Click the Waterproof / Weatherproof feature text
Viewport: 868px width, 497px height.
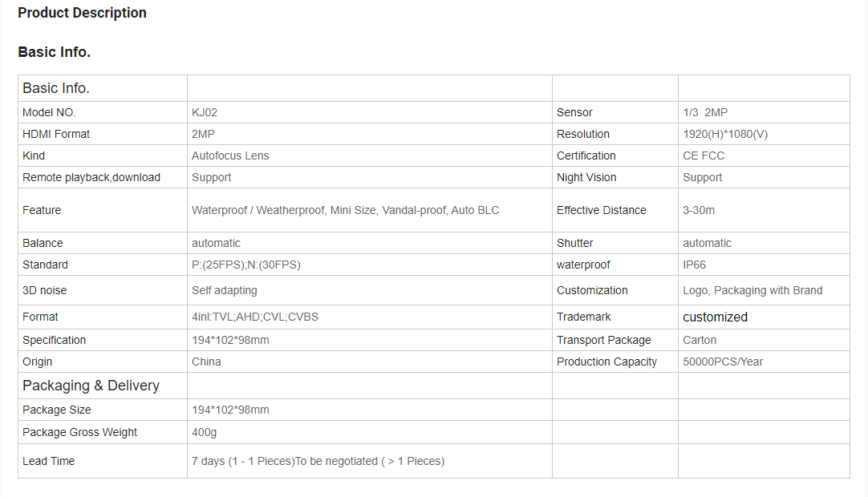tap(258, 210)
